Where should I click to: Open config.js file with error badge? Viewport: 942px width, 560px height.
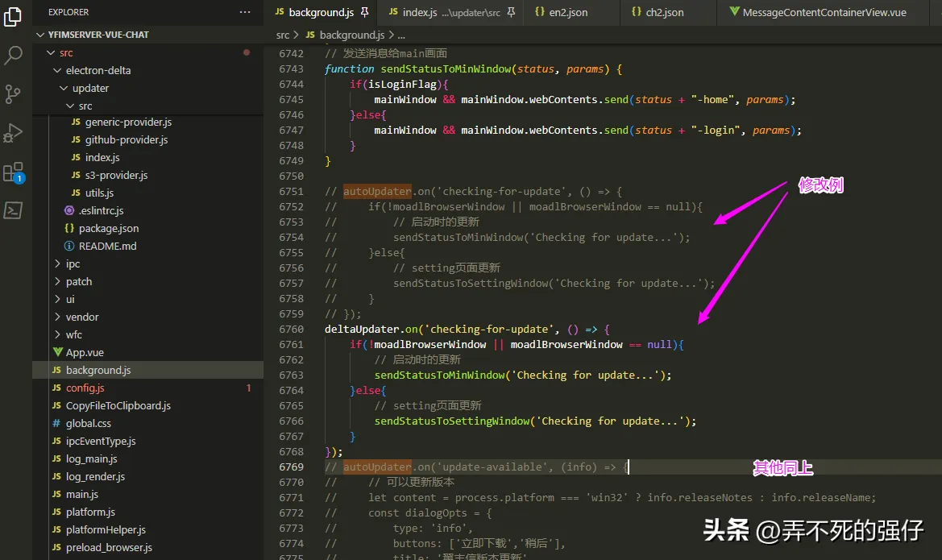pos(147,388)
